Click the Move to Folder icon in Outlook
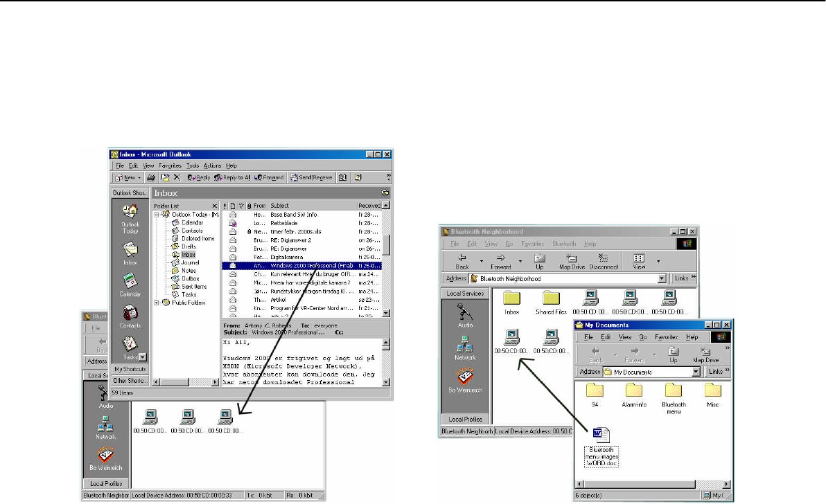Screen dimensions: 826x504 pos(166,178)
